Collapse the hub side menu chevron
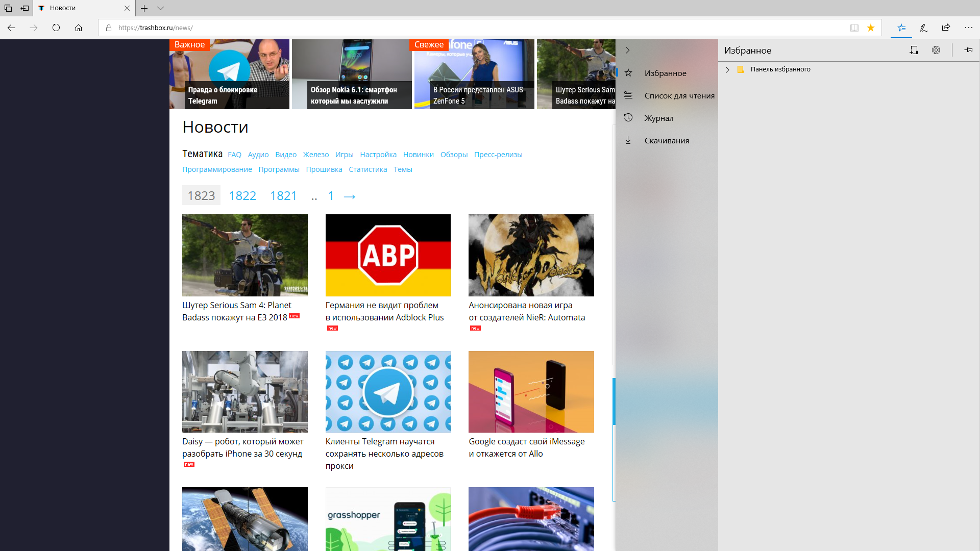The width and height of the screenshot is (980, 551). 628,50
